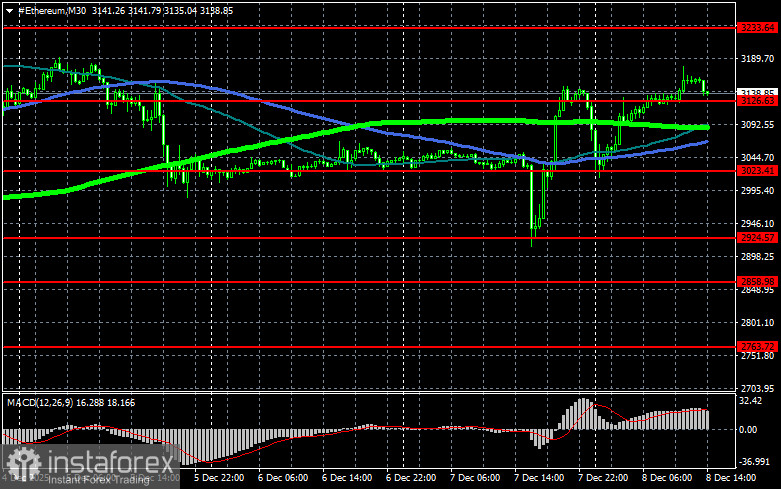Click the 7 Dec 22:00 time label
The image size is (781, 489).
click(x=603, y=478)
